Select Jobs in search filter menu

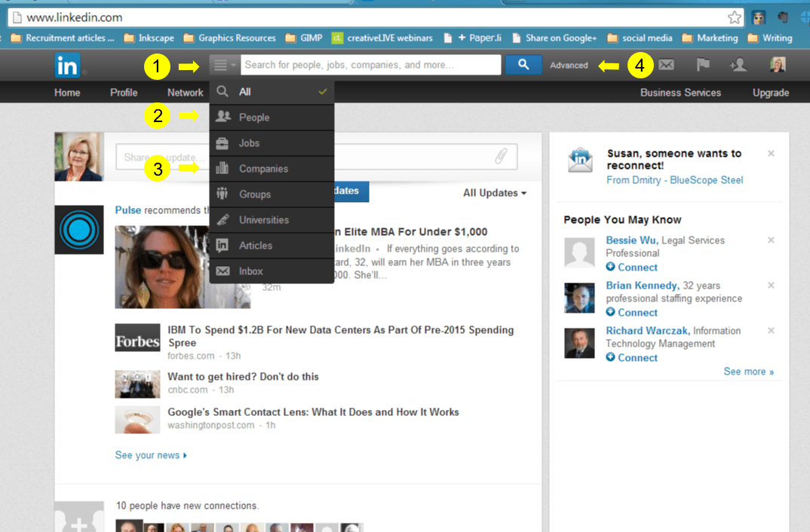[x=272, y=143]
